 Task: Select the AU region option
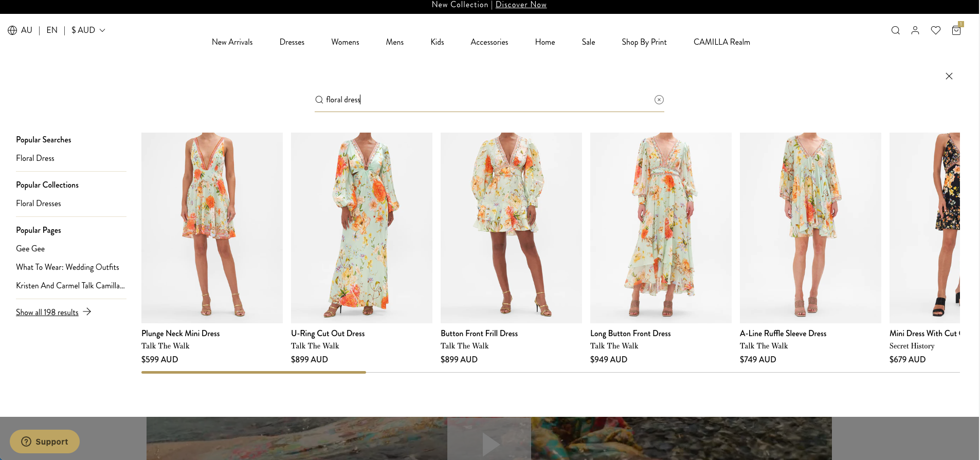27,30
